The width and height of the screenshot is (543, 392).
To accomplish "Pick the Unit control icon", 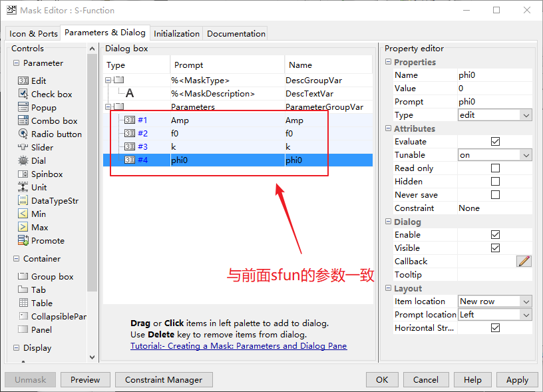I will [23, 187].
